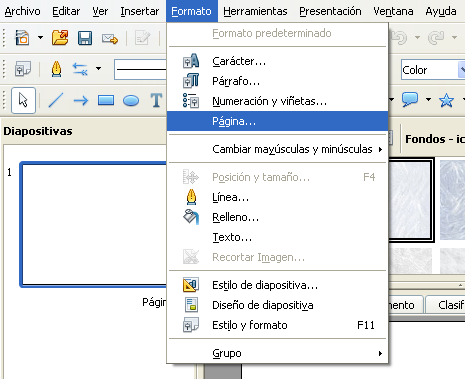Open the Insertar menu
The width and height of the screenshot is (465, 379).
pyautogui.click(x=140, y=11)
